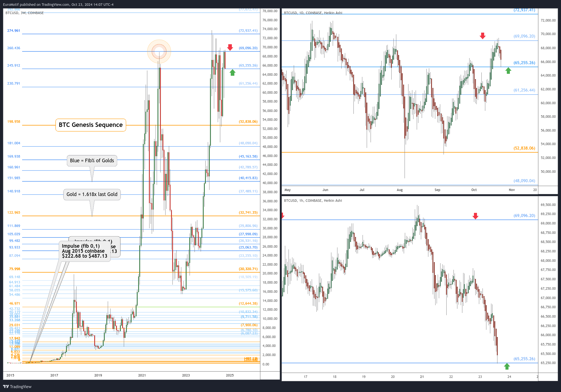The height and width of the screenshot is (392, 561).
Task: Click the 2023 mark on the 3W time axis
Action: [x=186, y=375]
